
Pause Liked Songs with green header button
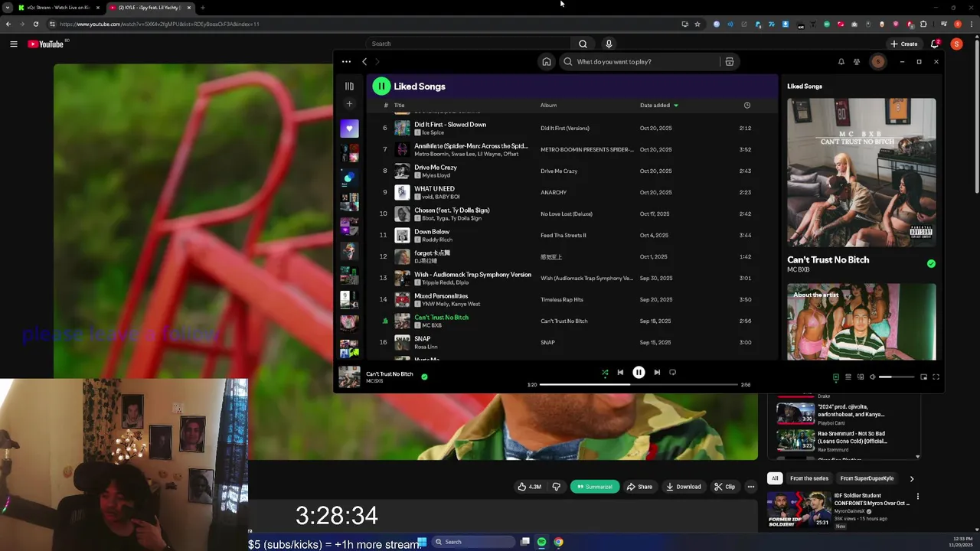tap(381, 86)
